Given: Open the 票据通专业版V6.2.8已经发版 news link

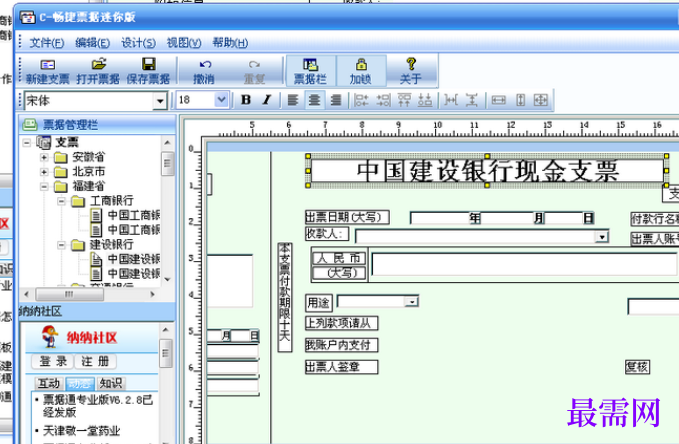Looking at the screenshot, I should (x=97, y=405).
